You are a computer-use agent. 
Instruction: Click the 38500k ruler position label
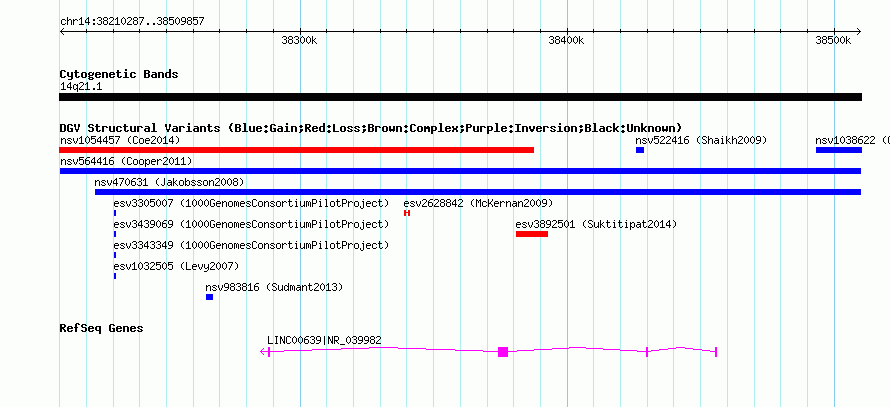coord(833,40)
